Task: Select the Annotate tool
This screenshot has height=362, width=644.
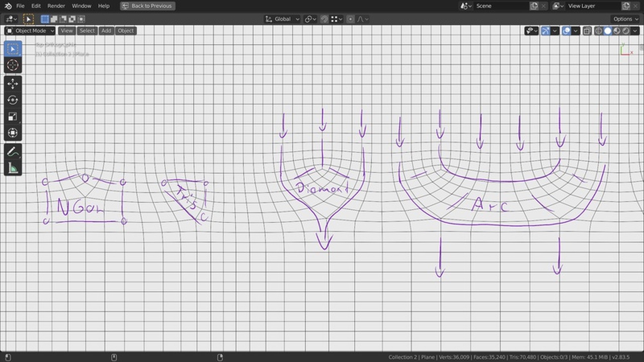Action: tap(13, 151)
